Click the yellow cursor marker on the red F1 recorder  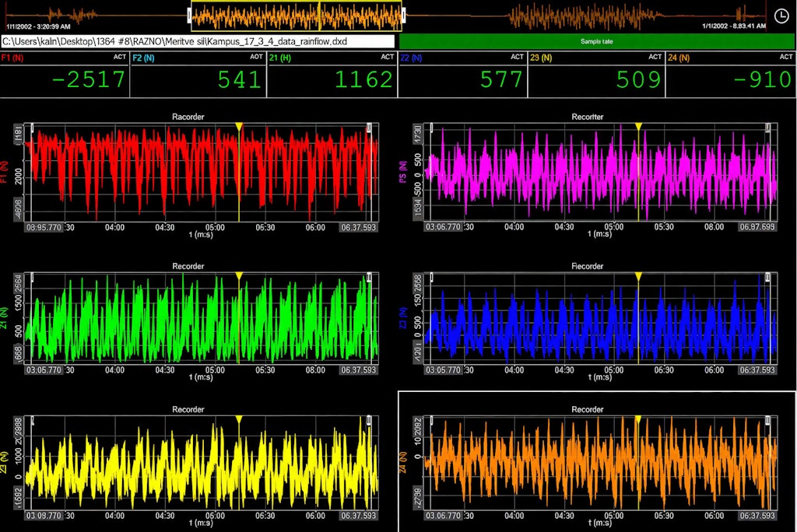(x=239, y=126)
